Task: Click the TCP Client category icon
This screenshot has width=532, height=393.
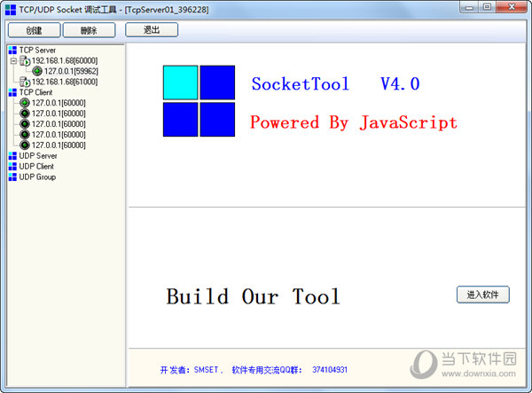Action: [12, 92]
